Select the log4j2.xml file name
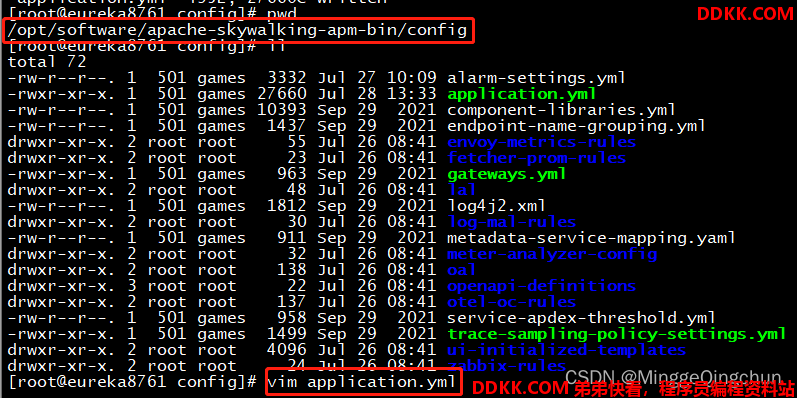Viewport: 797px width, 398px height. coord(497,206)
